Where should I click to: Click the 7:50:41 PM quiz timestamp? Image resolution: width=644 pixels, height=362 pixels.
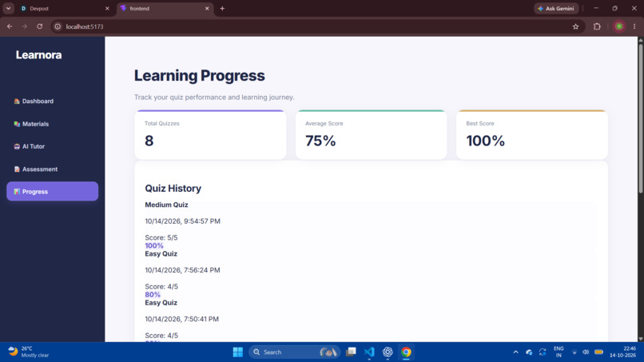coord(181,319)
